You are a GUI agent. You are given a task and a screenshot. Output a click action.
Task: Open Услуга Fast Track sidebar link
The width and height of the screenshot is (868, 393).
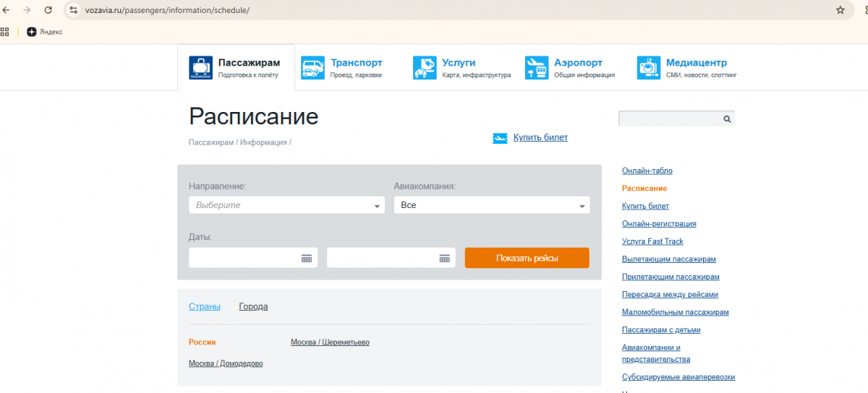click(x=652, y=241)
